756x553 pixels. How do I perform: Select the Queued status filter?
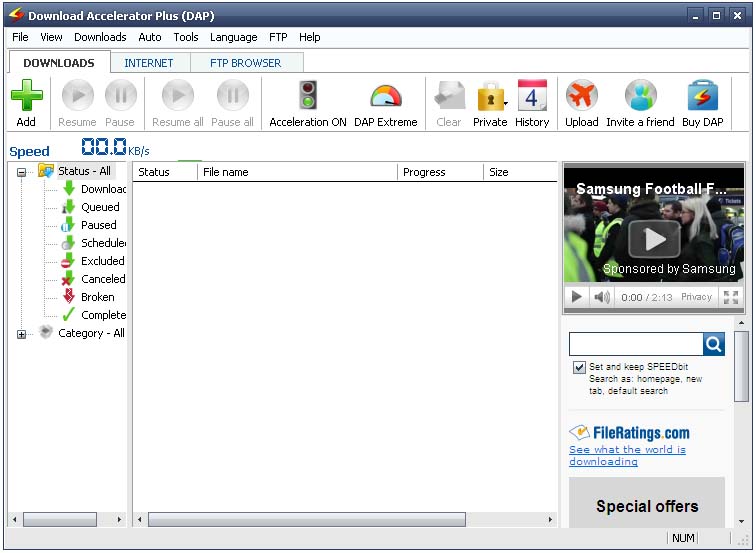click(91, 207)
